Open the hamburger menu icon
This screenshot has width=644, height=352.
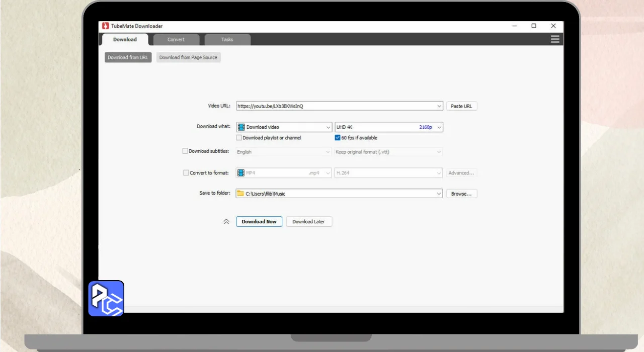click(x=555, y=39)
